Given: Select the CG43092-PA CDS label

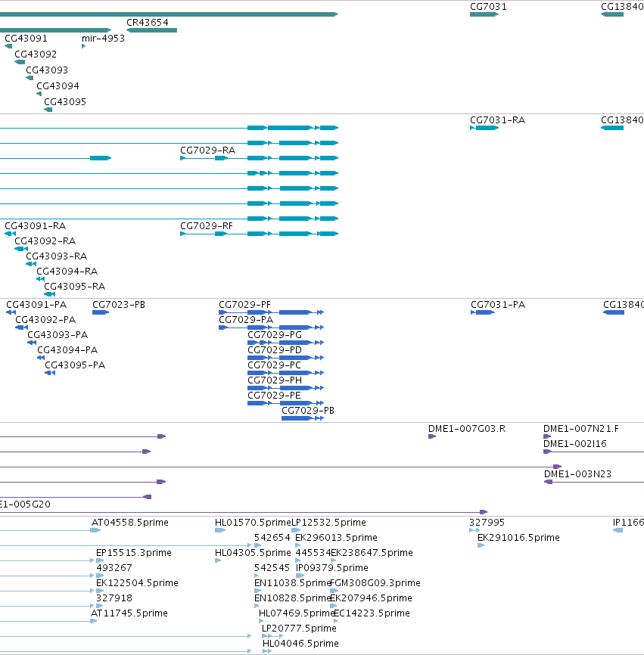Looking at the screenshot, I should pyautogui.click(x=45, y=320).
